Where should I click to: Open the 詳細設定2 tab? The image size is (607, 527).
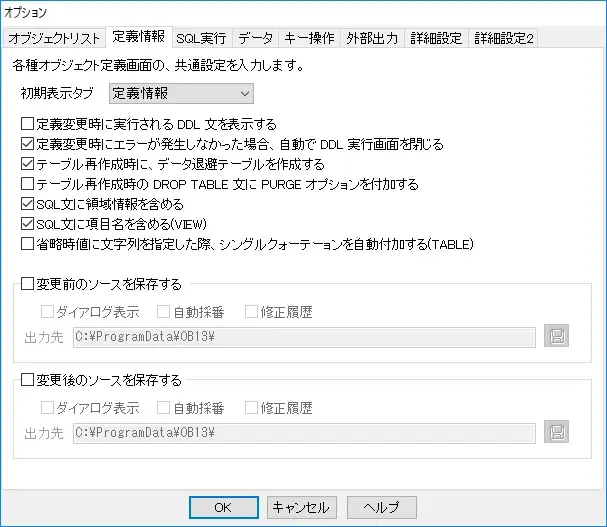tap(504, 39)
